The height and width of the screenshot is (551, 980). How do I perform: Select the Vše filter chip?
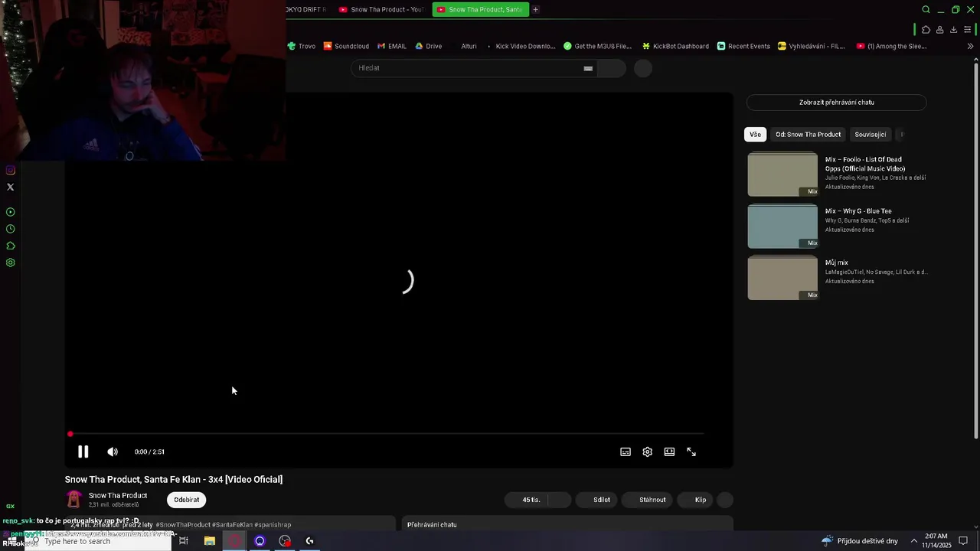pos(755,135)
